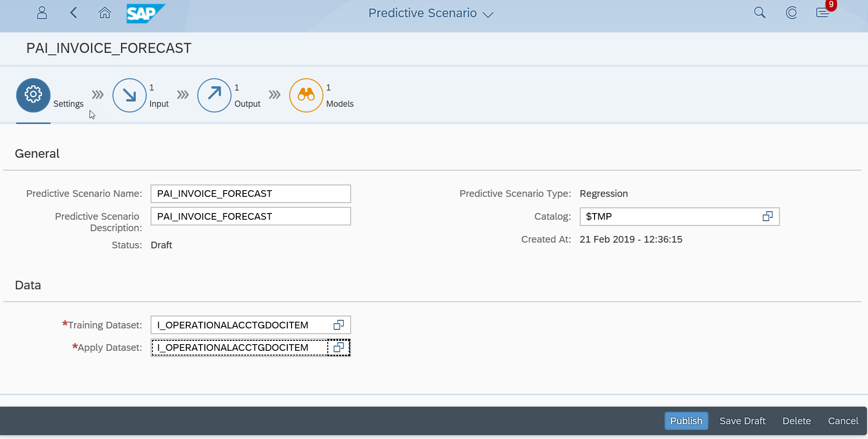Viewport: 868px width, 439px height.
Task: Open value help for Catalog field
Action: [767, 216]
